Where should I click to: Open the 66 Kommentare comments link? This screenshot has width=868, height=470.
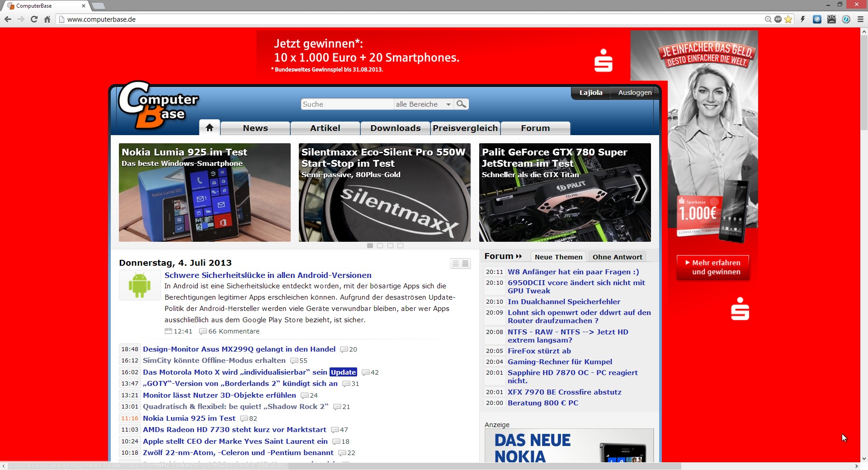click(230, 331)
